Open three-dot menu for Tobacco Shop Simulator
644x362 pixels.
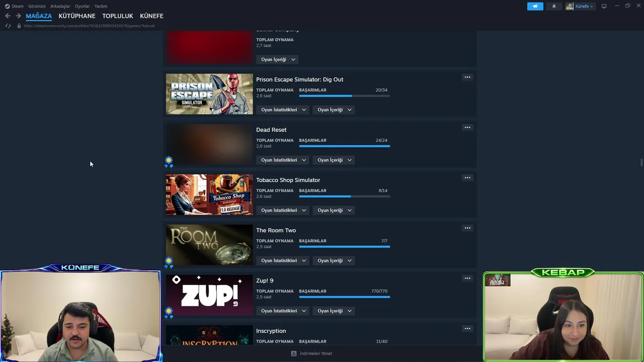pos(467,178)
